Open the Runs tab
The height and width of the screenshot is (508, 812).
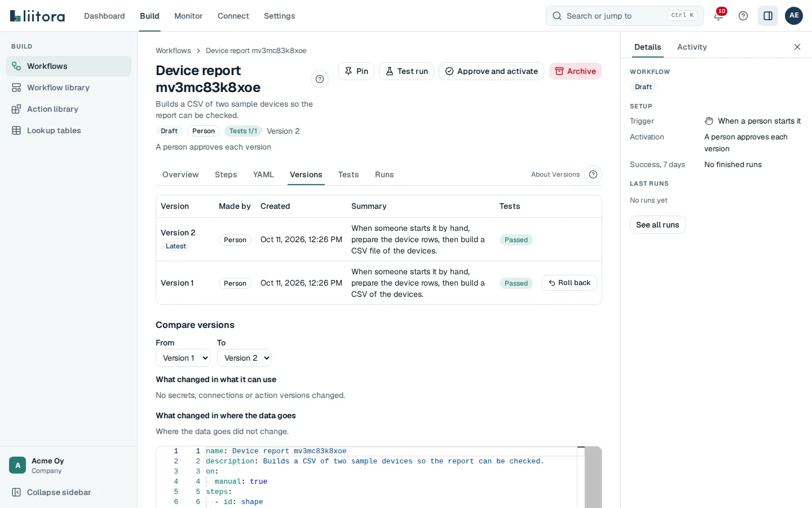click(x=385, y=174)
